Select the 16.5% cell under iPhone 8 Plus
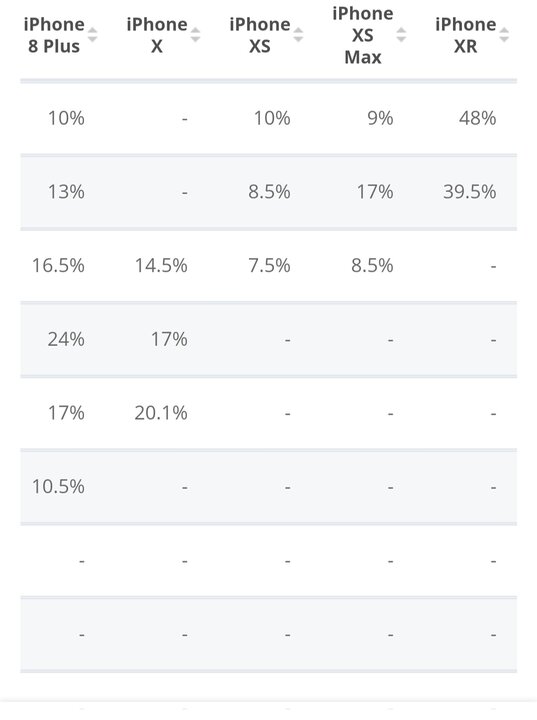The height and width of the screenshot is (720, 537). [58, 265]
